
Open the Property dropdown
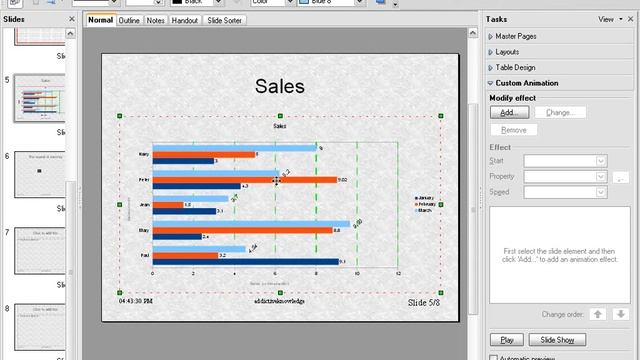click(600, 176)
